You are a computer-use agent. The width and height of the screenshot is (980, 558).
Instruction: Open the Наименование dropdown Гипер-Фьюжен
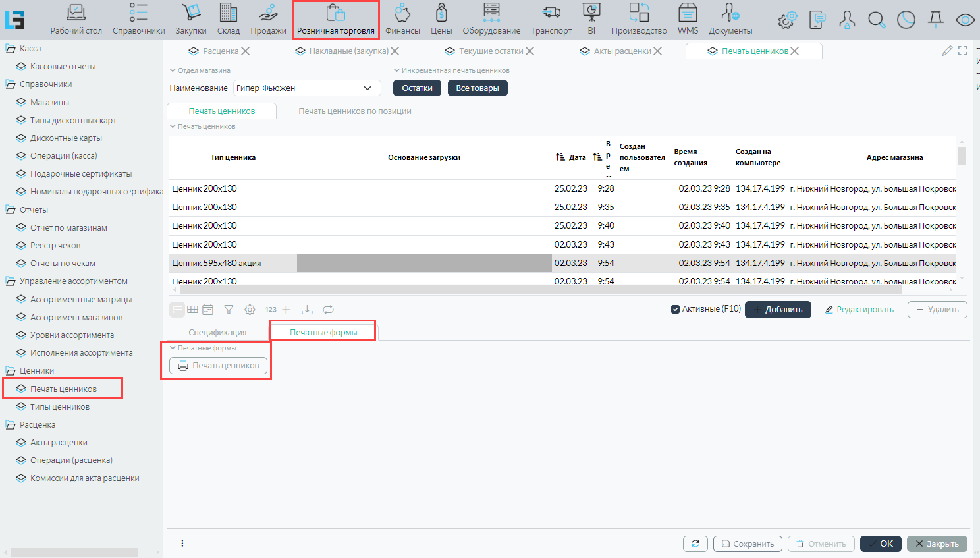[307, 88]
